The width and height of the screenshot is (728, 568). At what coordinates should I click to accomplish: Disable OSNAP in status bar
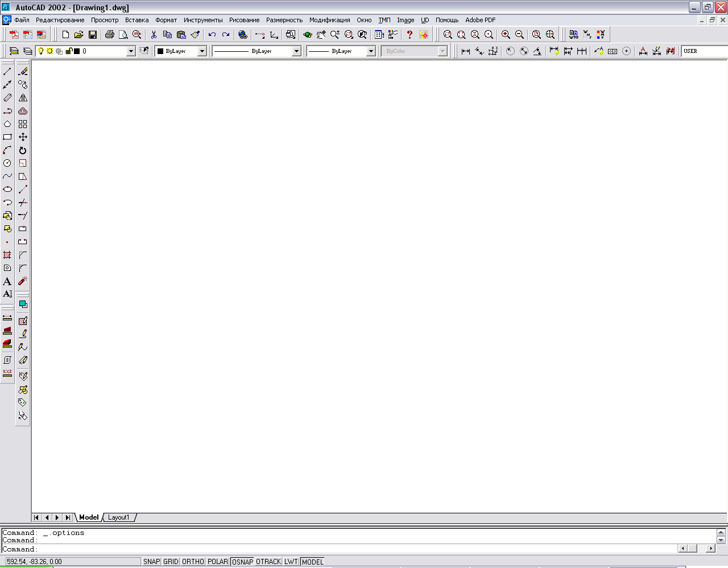(x=243, y=562)
